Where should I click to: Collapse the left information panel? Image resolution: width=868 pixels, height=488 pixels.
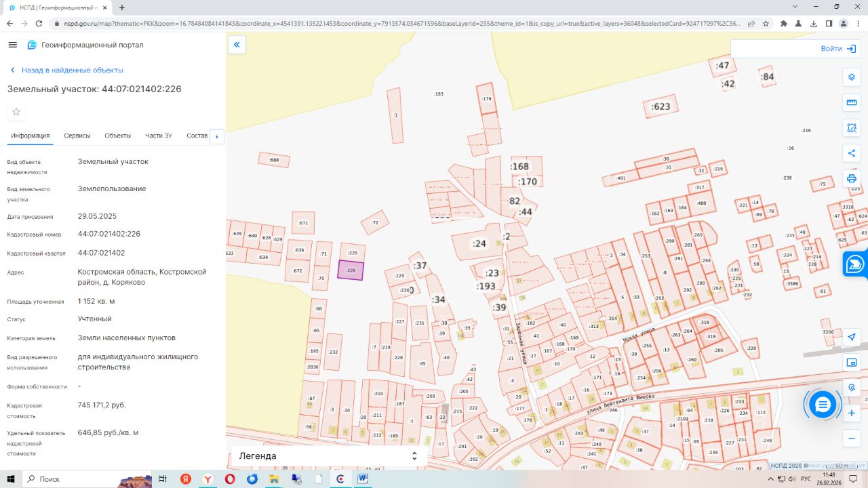pyautogui.click(x=237, y=45)
